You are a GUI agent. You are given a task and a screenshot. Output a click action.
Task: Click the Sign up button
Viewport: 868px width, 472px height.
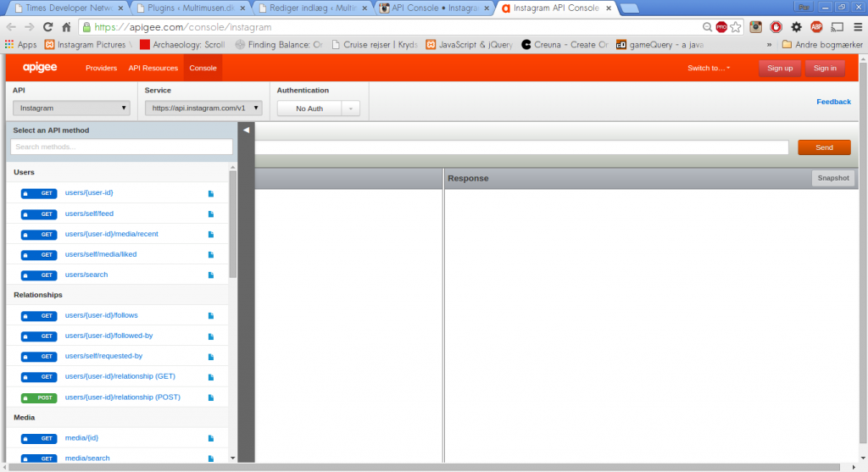(780, 68)
